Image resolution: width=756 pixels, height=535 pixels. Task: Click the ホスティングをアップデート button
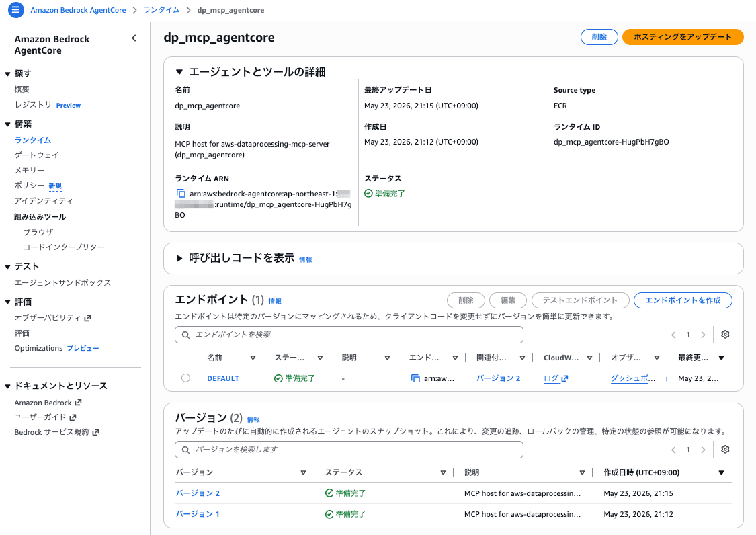(683, 37)
